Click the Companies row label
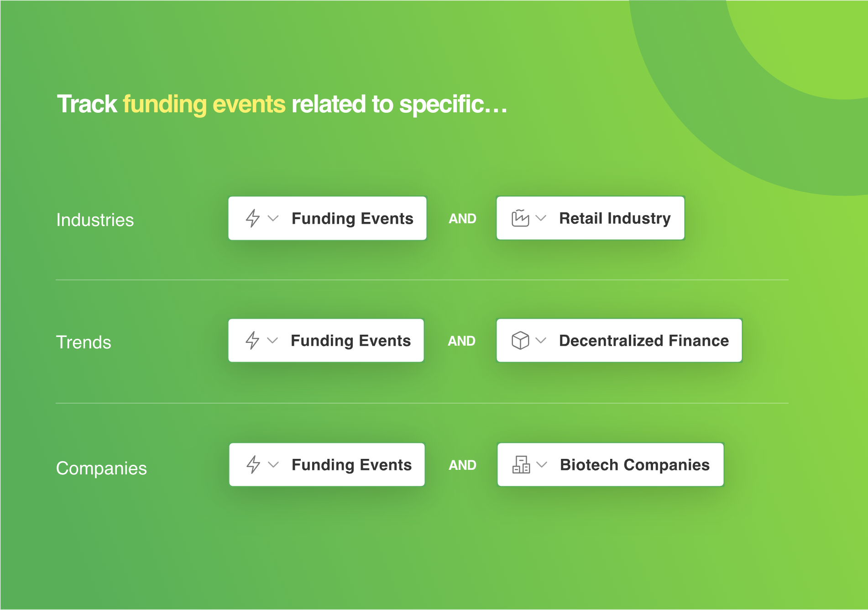 (101, 468)
